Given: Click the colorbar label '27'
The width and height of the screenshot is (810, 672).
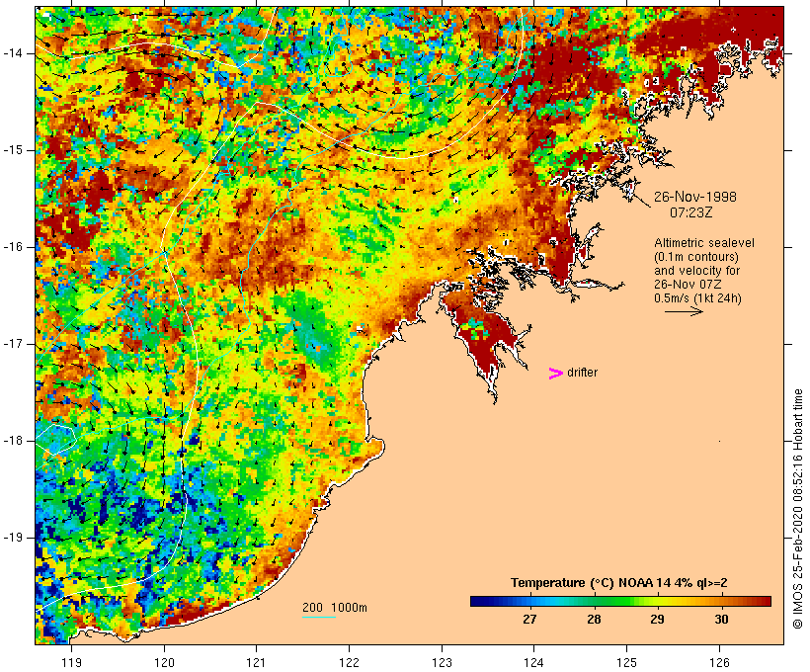Looking at the screenshot, I should (x=529, y=620).
